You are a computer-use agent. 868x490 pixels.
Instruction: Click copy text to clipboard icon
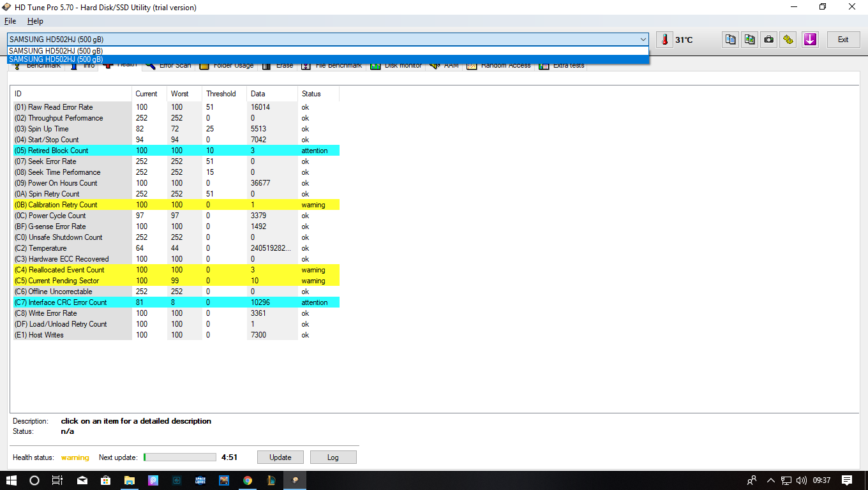pyautogui.click(x=730, y=40)
